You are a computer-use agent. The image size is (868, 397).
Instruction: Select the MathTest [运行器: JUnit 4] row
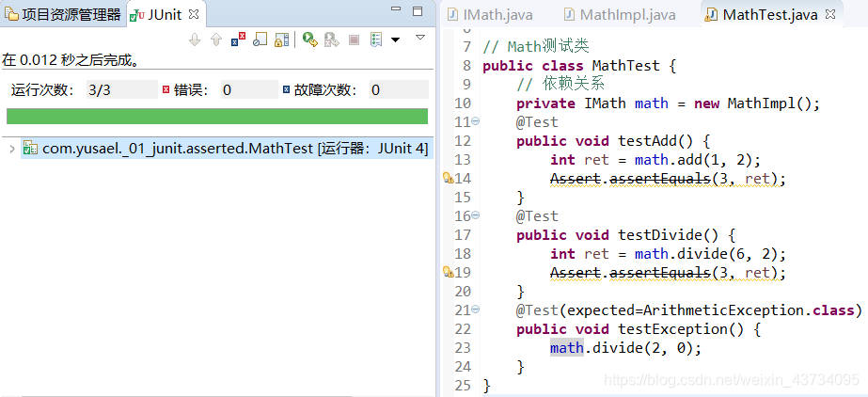(225, 149)
